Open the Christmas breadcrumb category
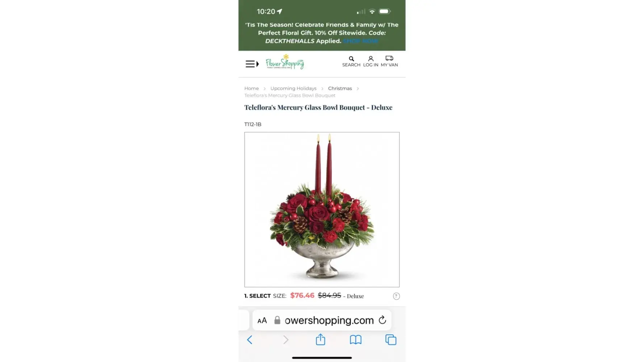Viewport: 644px width, 362px height. click(x=340, y=88)
